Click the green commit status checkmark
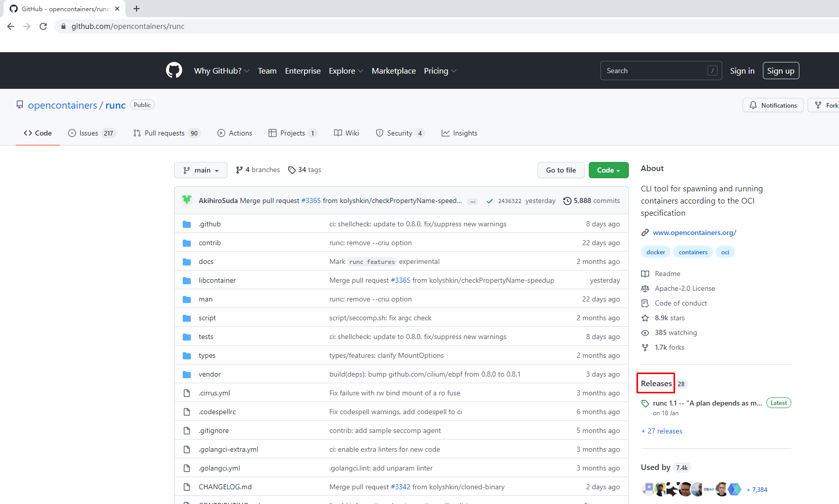This screenshot has height=504, width=839. [x=489, y=201]
